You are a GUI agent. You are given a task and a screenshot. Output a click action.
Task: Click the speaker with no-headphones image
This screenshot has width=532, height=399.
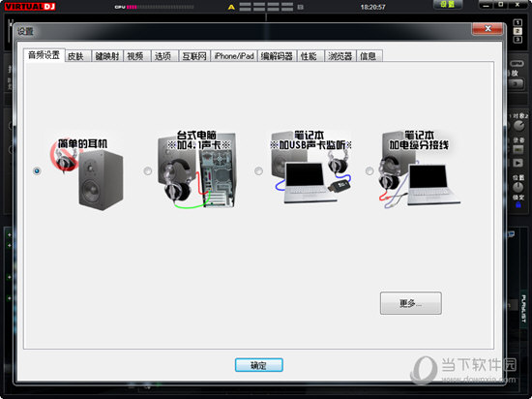coord(87,174)
